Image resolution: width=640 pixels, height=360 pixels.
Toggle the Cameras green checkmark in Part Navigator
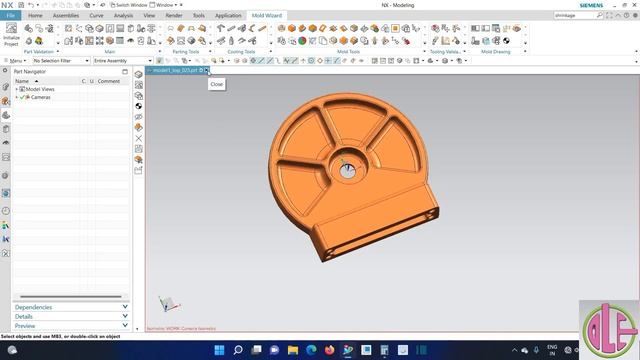[x=22, y=97]
